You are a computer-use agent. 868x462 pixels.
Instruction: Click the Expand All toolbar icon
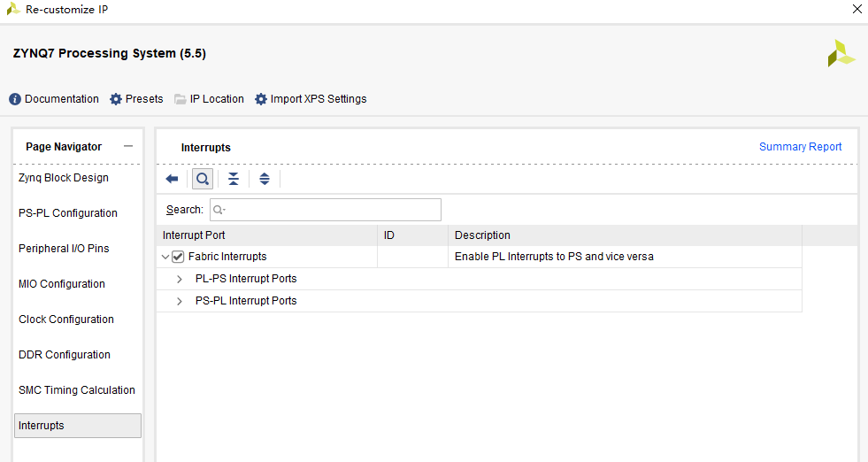point(264,179)
